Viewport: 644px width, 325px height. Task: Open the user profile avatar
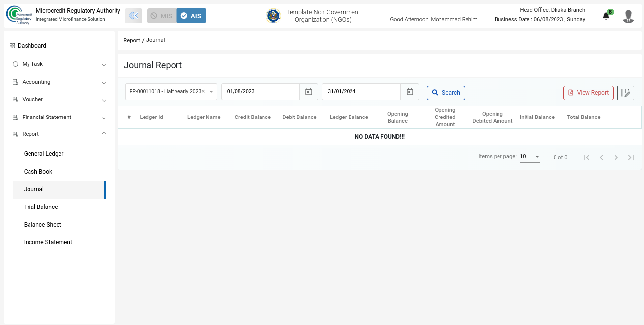click(x=628, y=16)
